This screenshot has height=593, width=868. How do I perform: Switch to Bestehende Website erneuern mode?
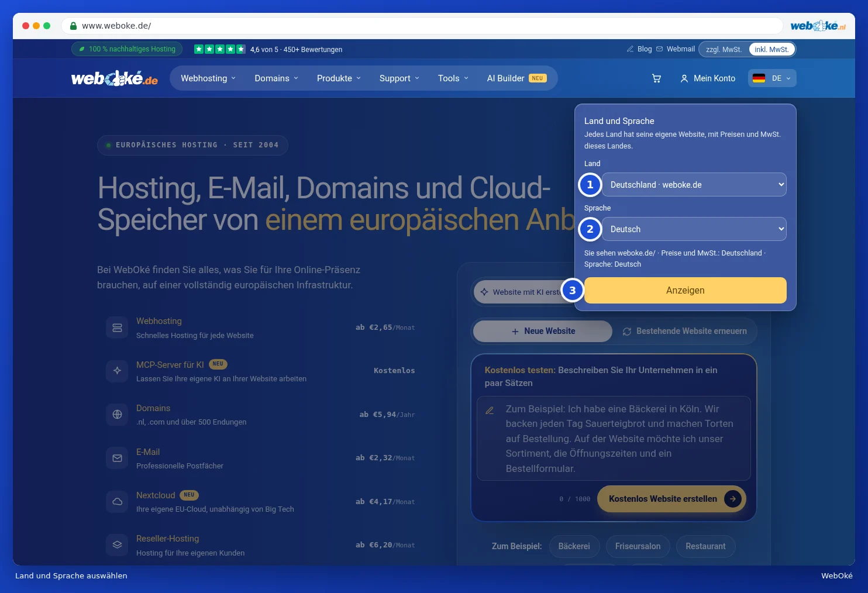[x=684, y=331]
